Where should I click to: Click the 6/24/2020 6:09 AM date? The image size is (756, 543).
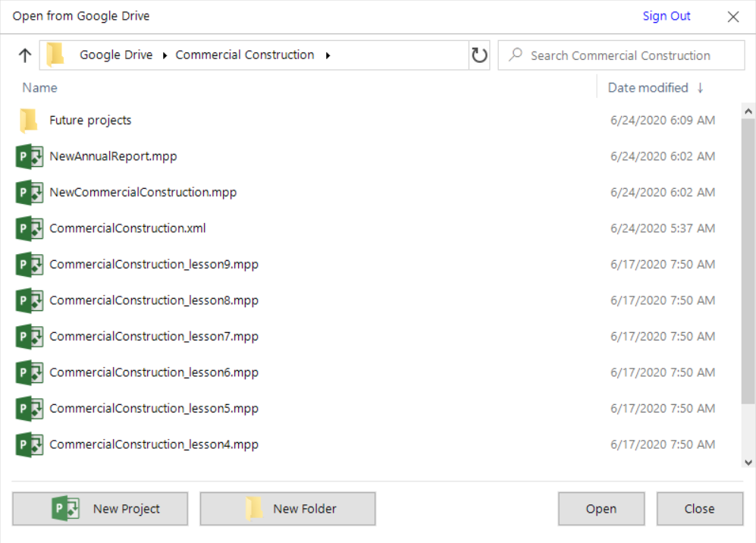click(663, 120)
